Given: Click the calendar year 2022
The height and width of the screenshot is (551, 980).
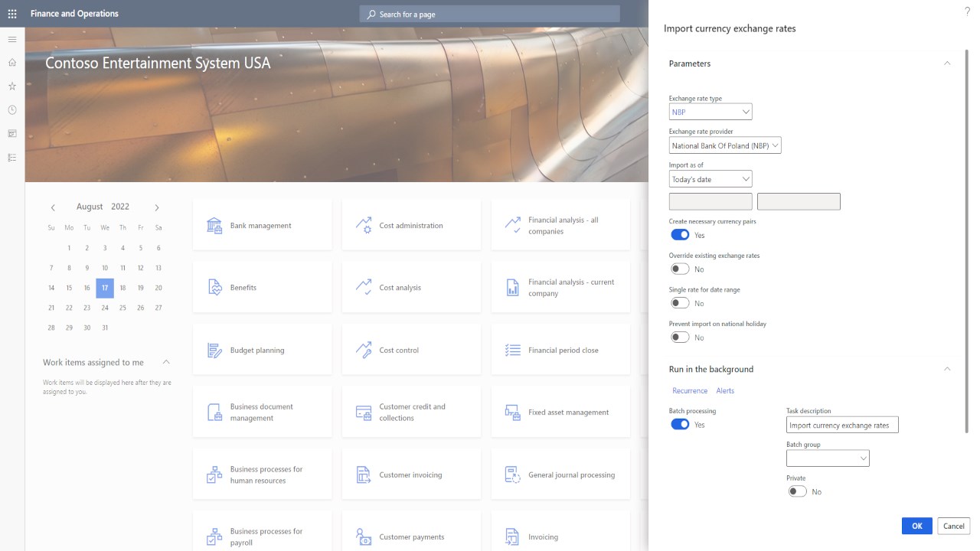Looking at the screenshot, I should (x=120, y=207).
